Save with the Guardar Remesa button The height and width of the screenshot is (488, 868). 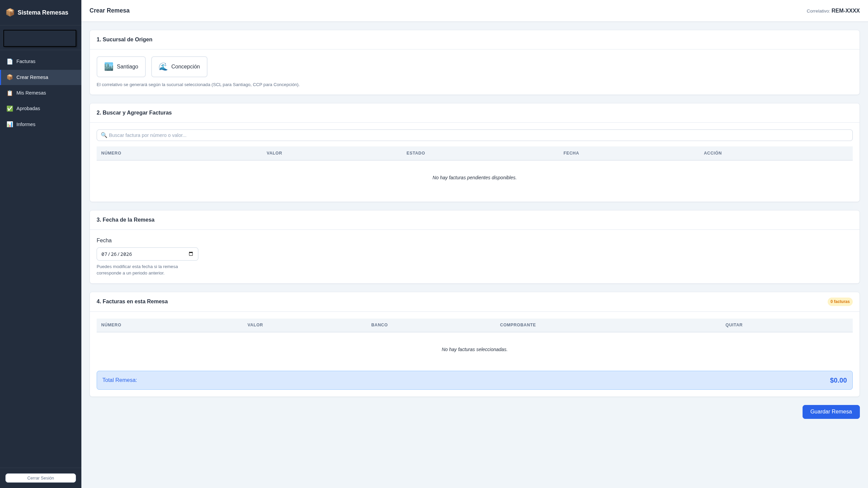[831, 412]
